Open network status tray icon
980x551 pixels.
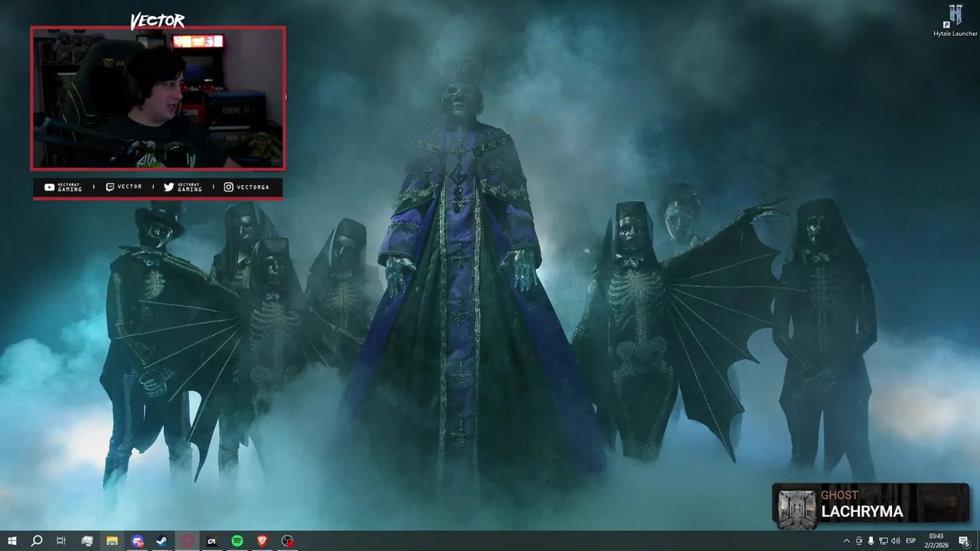(883, 541)
